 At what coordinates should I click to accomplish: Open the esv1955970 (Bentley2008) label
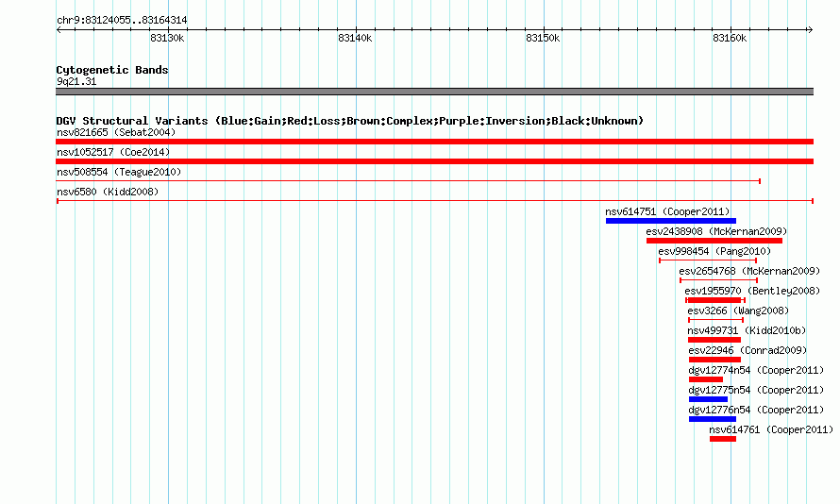(752, 291)
